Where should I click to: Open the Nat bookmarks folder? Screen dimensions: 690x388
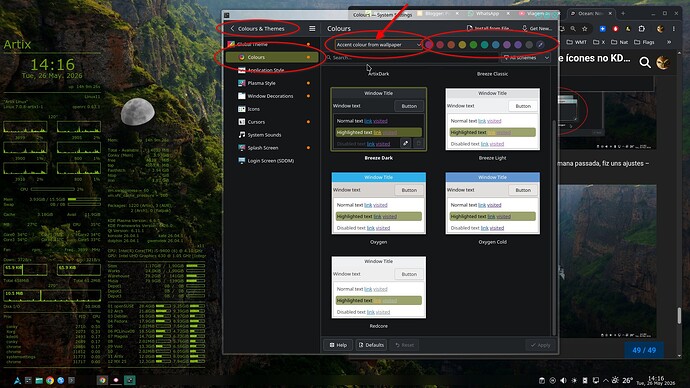(619, 42)
